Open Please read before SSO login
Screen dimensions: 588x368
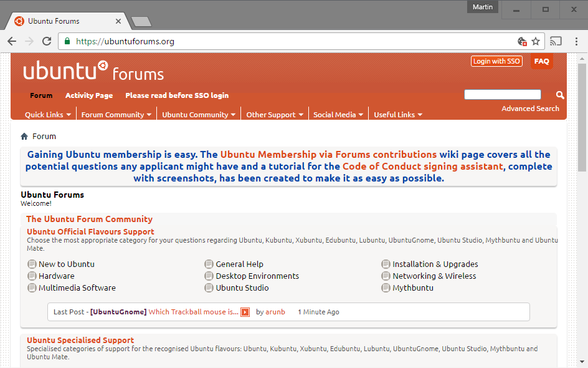[x=177, y=95]
